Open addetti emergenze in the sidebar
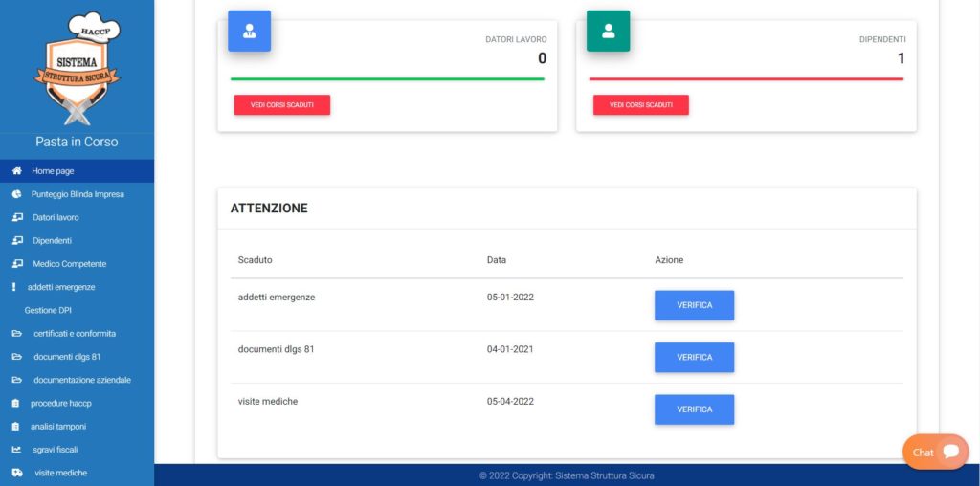The image size is (980, 486). [77, 287]
